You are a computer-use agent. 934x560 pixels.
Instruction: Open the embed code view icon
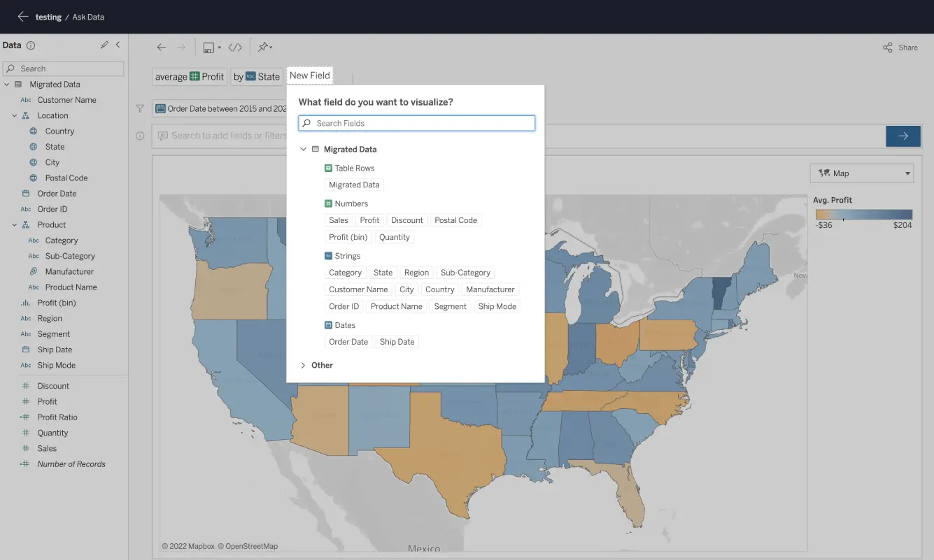pyautogui.click(x=235, y=47)
